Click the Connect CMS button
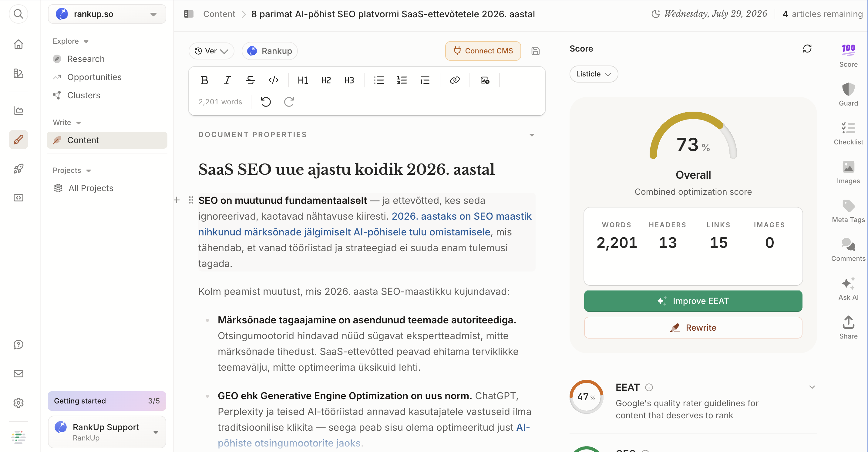 [x=483, y=51]
